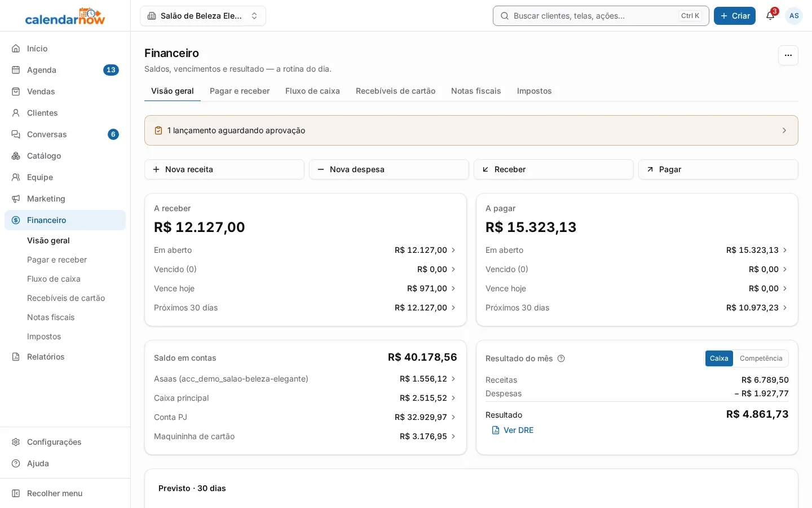Open the Ver DRE link
The image size is (812, 508).
coord(513,430)
